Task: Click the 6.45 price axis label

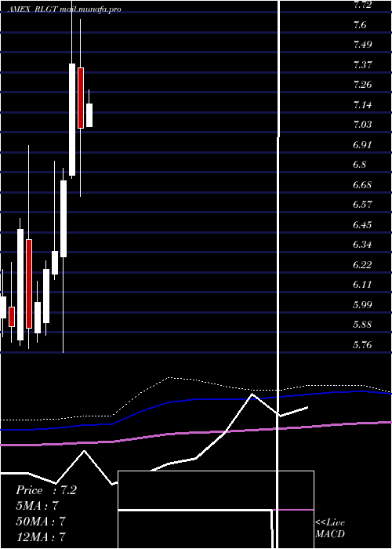Action: coord(362,224)
